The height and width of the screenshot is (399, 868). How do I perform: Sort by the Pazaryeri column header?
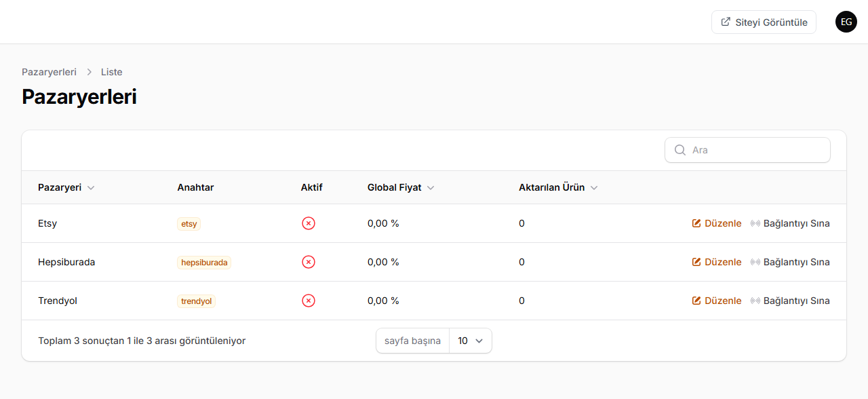pyautogui.click(x=66, y=187)
